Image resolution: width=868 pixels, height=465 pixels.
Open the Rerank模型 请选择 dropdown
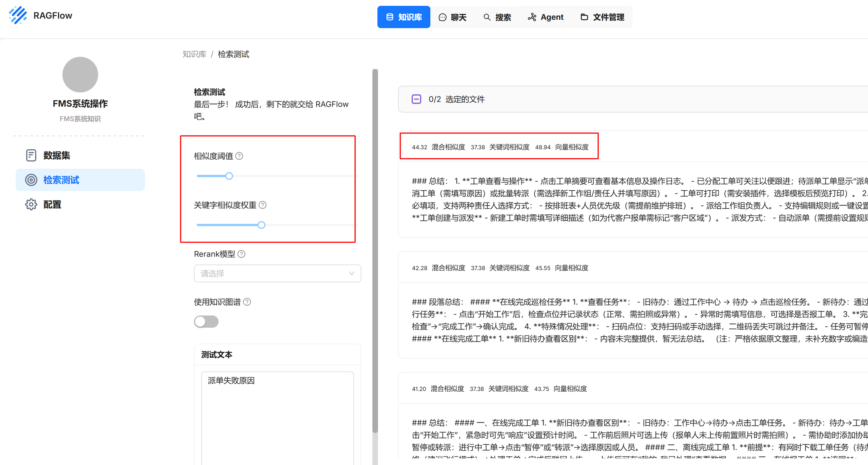pyautogui.click(x=273, y=273)
